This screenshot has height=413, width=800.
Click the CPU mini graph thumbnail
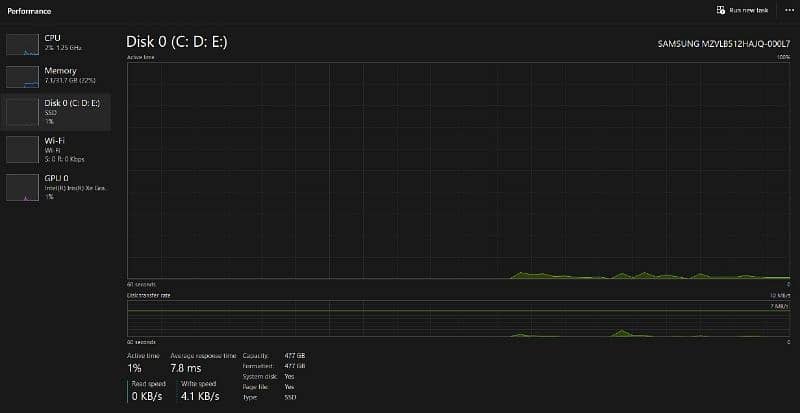22,43
